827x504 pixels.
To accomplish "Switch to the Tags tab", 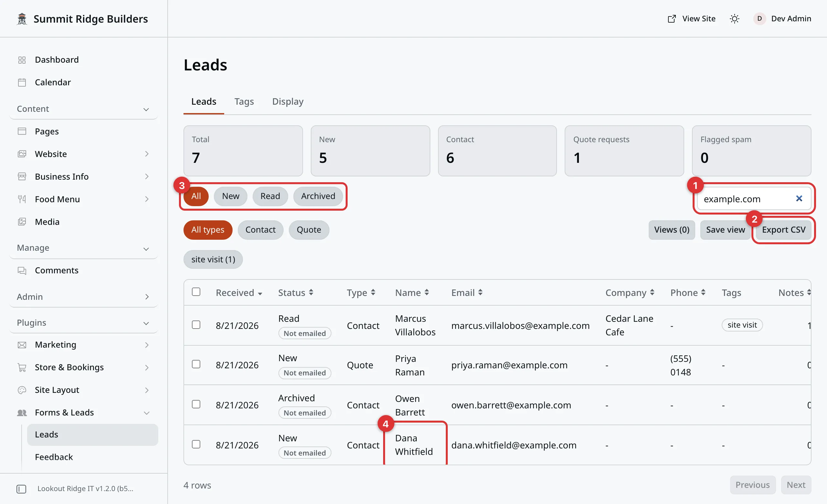I will point(244,102).
